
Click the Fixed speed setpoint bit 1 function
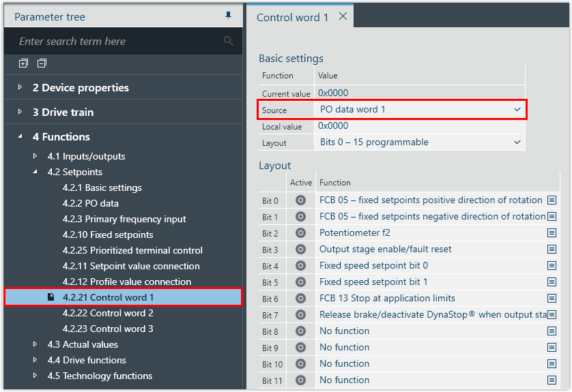(x=373, y=282)
